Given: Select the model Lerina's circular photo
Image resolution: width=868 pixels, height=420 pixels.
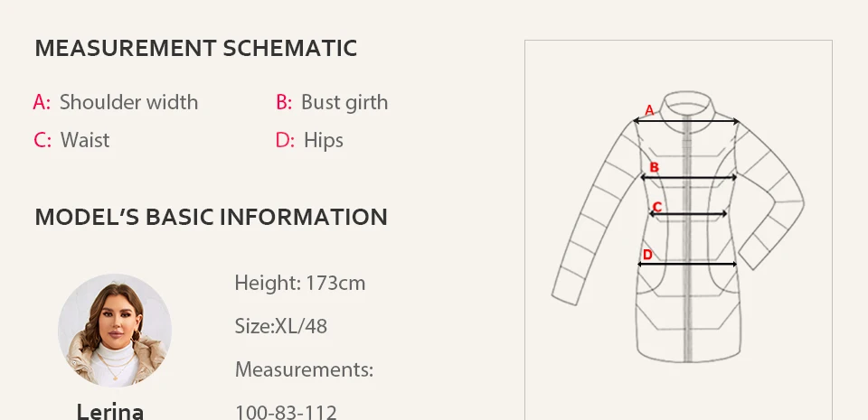Looking at the screenshot, I should [115, 330].
